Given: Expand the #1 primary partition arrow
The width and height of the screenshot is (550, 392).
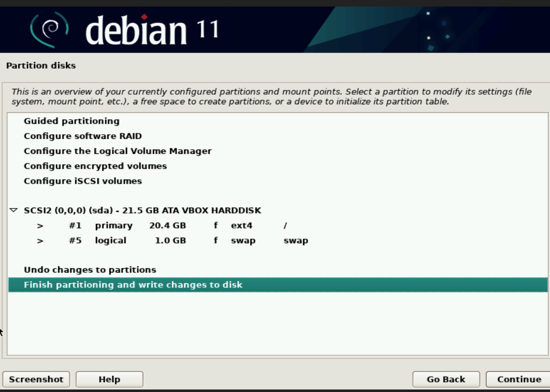Looking at the screenshot, I should (x=40, y=226).
